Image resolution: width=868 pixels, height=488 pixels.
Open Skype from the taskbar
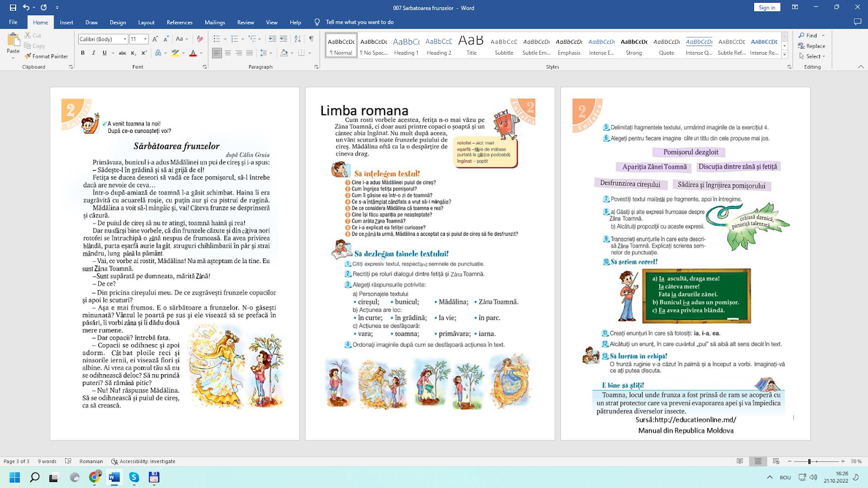[x=134, y=477]
